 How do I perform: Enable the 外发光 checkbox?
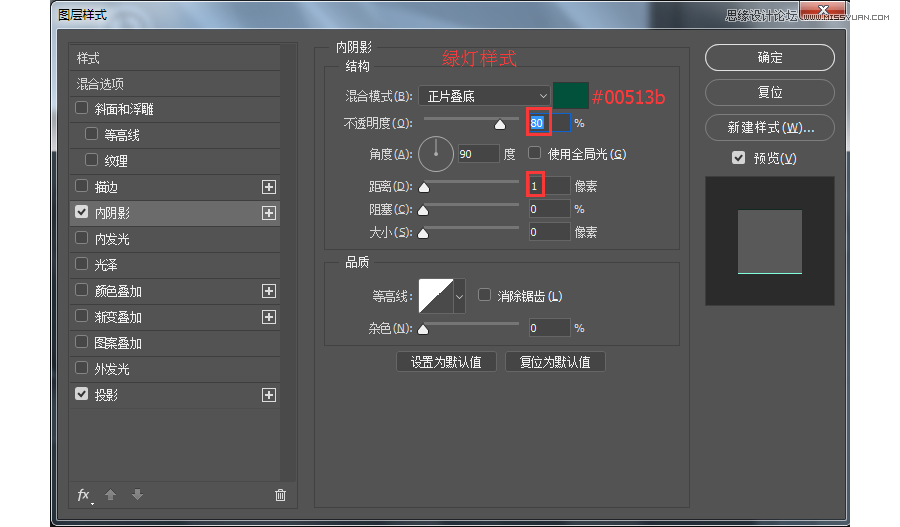(82, 368)
